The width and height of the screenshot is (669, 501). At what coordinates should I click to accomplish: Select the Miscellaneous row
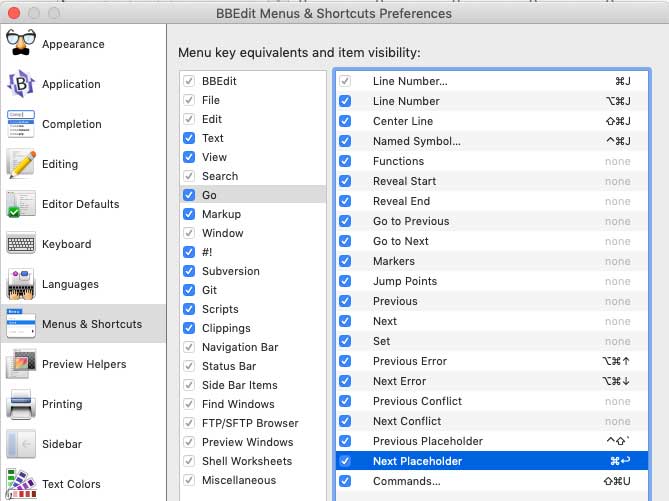point(253,480)
